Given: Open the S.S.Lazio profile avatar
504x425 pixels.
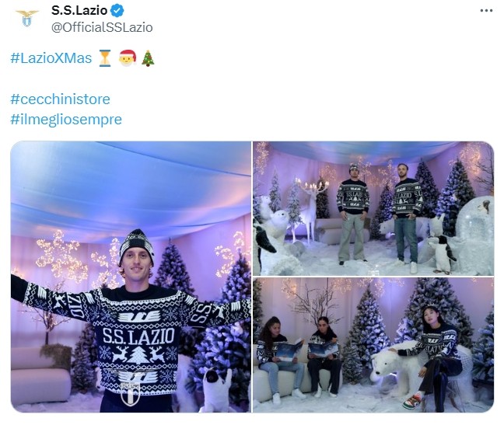Looking at the screenshot, I should coord(27,19).
